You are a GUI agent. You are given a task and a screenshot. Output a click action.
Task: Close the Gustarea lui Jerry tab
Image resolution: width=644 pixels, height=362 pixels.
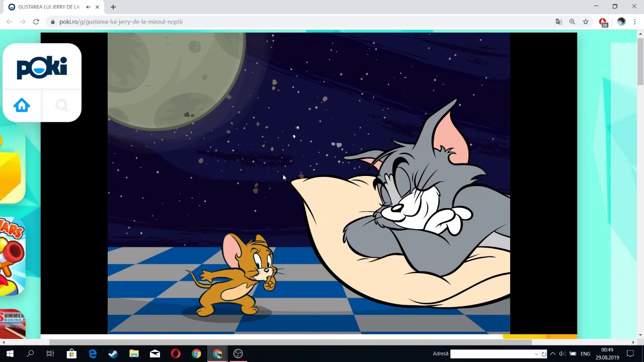pos(97,7)
